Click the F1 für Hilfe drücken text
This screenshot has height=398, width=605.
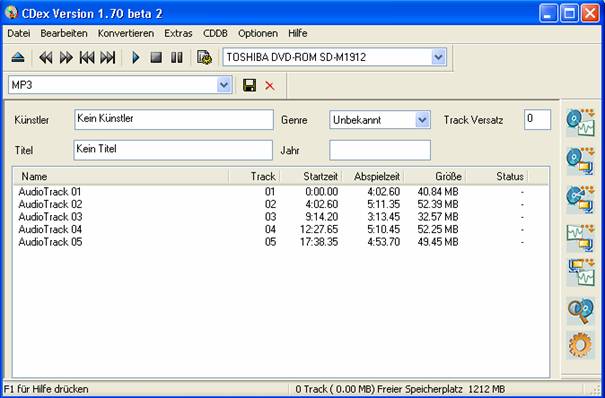(46, 390)
